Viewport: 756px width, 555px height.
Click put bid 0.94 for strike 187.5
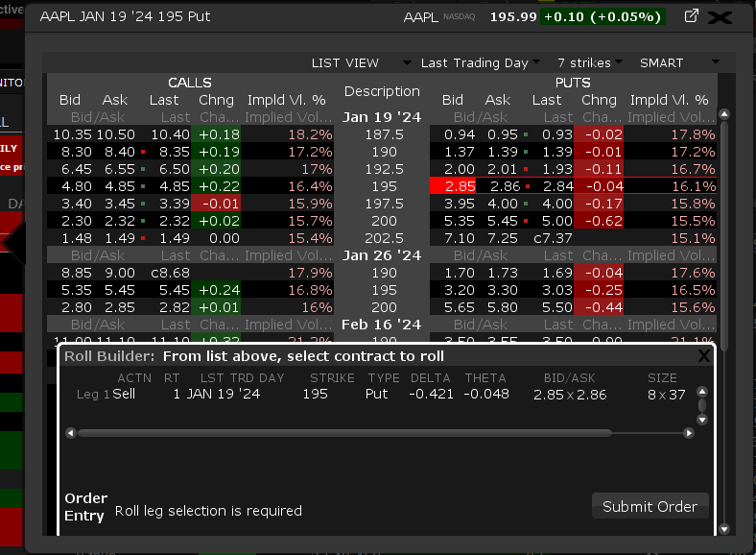pos(460,134)
